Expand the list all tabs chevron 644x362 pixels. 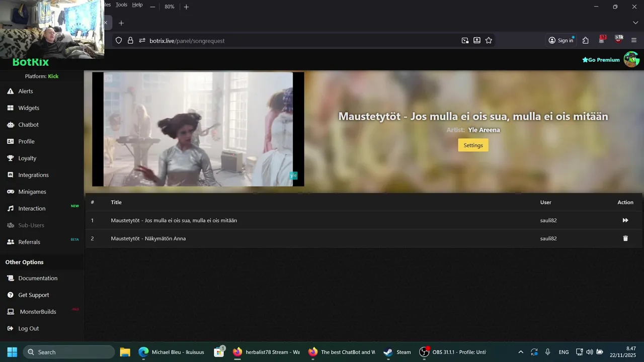635,23
